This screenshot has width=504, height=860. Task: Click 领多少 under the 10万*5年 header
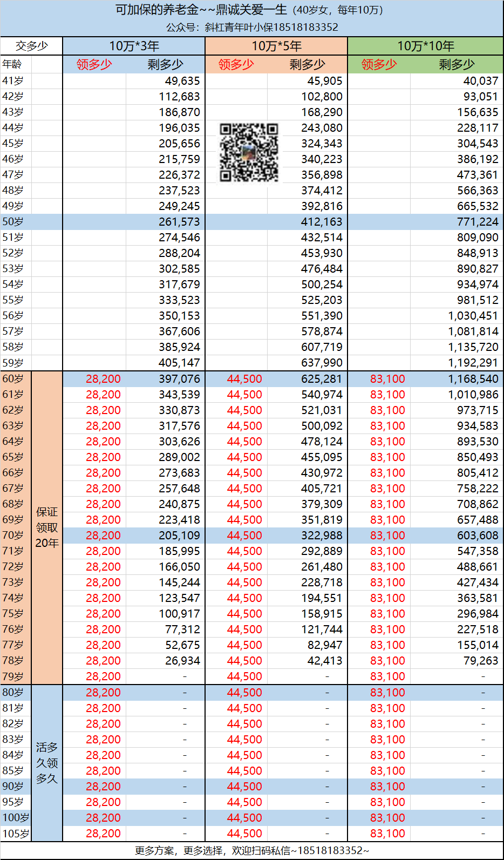click(236, 64)
